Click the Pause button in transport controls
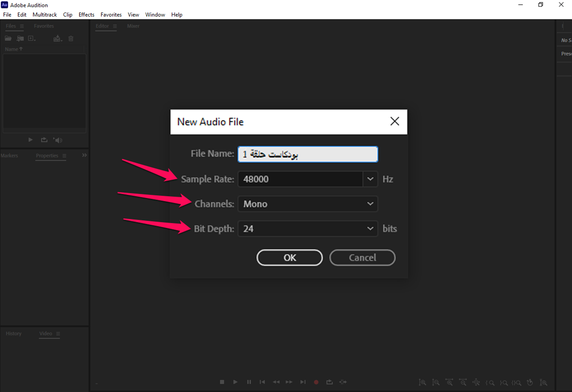Image resolution: width=572 pixels, height=392 pixels. pos(249,382)
